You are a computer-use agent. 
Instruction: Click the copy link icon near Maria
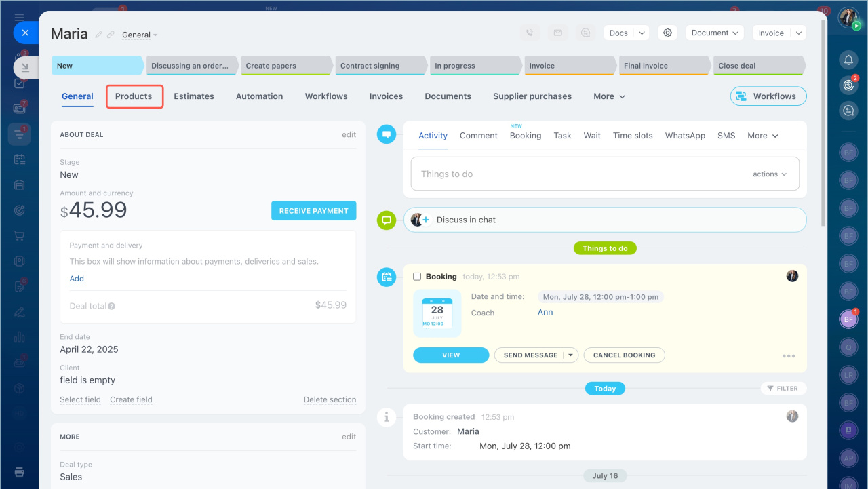pos(111,35)
